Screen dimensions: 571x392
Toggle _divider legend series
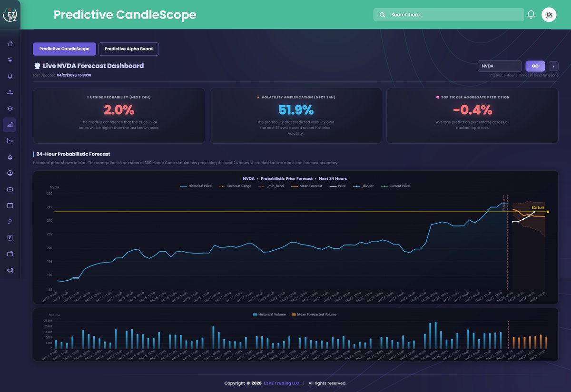[x=364, y=186]
